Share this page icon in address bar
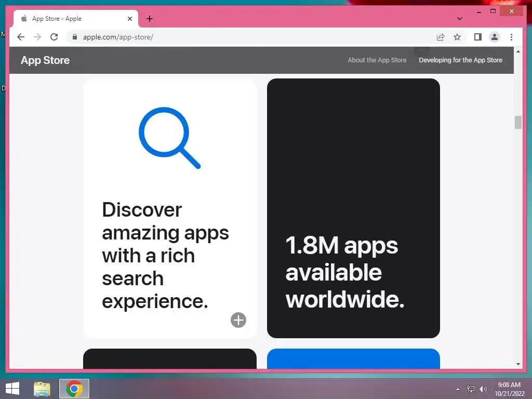Image resolution: width=532 pixels, height=399 pixels. point(441,37)
